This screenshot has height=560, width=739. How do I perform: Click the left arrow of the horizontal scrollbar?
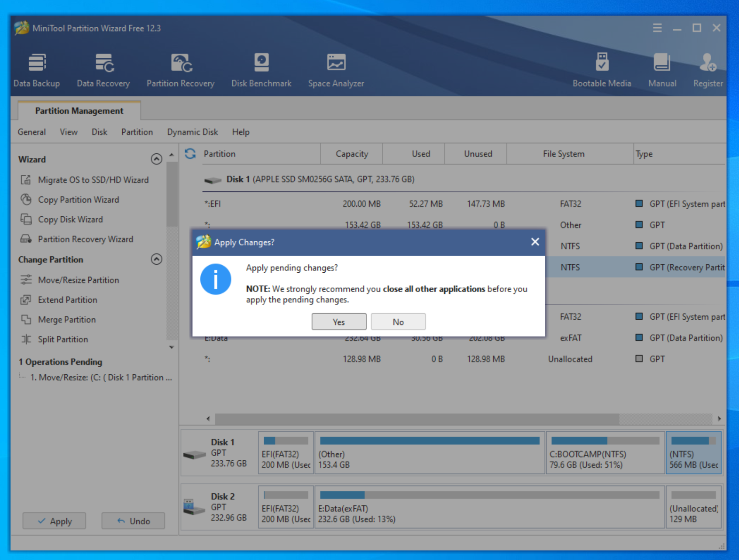[x=208, y=418]
